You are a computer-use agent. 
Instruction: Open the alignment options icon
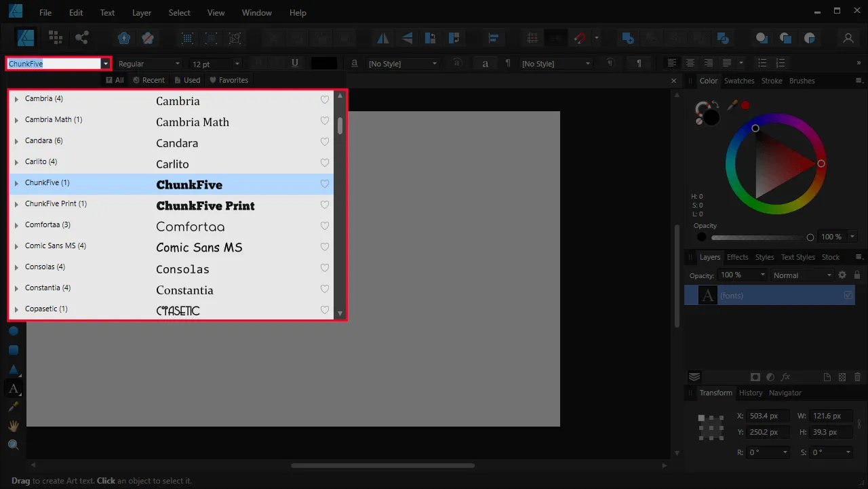(493, 38)
